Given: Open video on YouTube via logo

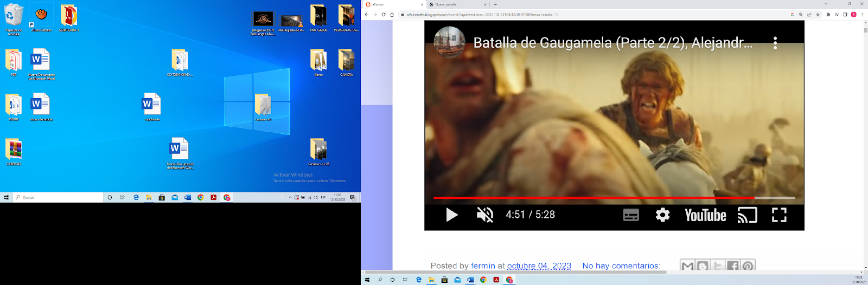Looking at the screenshot, I should click(705, 215).
